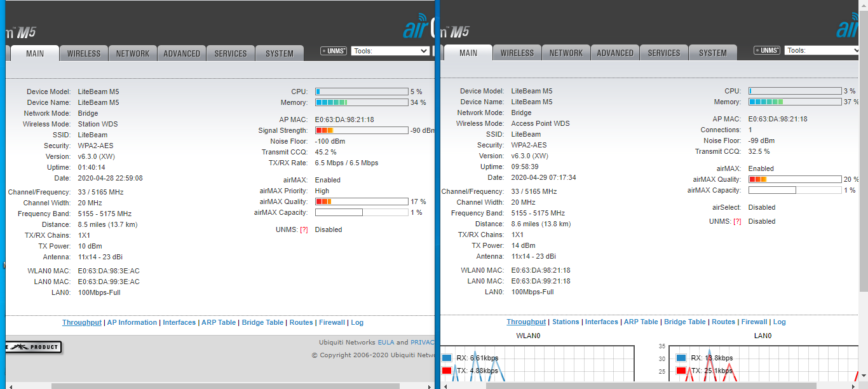
Task: Open Firewall link in left window
Action: pyautogui.click(x=332, y=322)
